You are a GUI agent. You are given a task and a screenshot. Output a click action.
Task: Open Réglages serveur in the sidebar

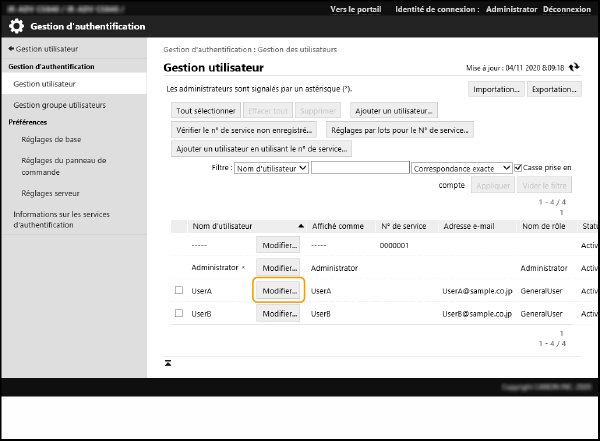[50, 193]
